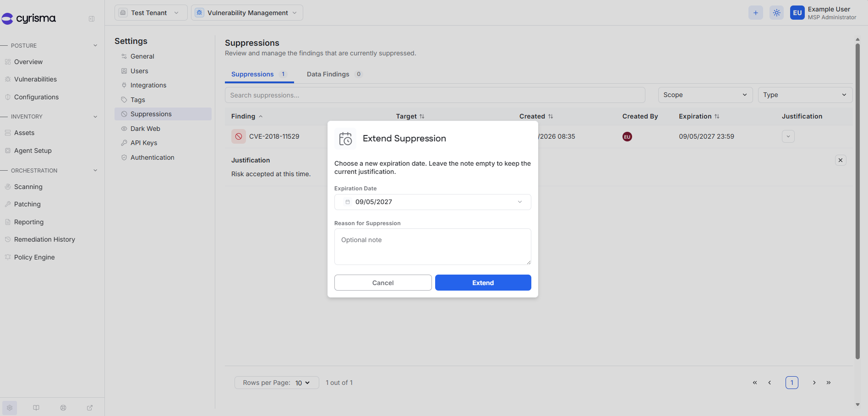Click the EU creator avatar in table row
868x416 pixels.
(x=628, y=136)
